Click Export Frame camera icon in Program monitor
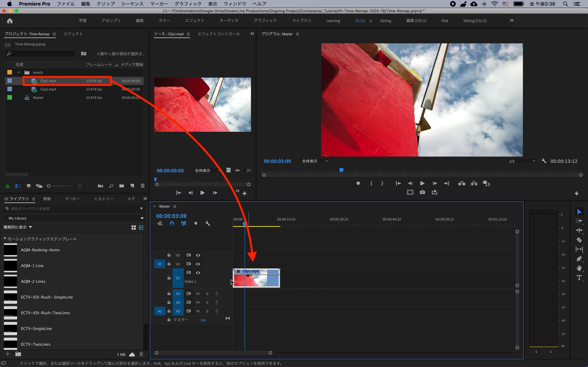588x367 pixels. pos(422,192)
